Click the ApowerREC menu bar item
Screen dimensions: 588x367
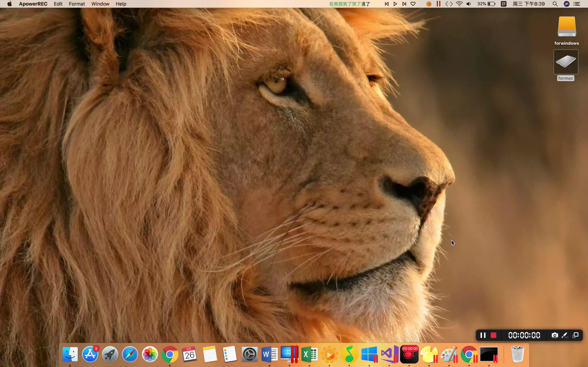(33, 4)
